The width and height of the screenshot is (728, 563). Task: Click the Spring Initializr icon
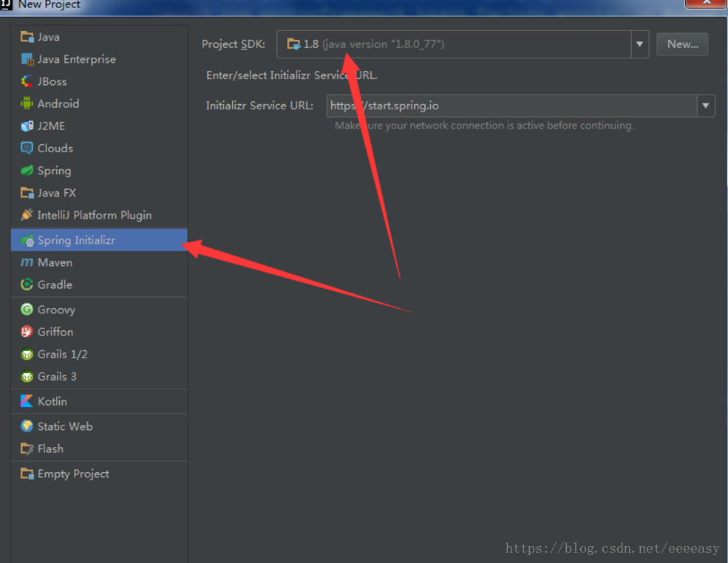(27, 240)
